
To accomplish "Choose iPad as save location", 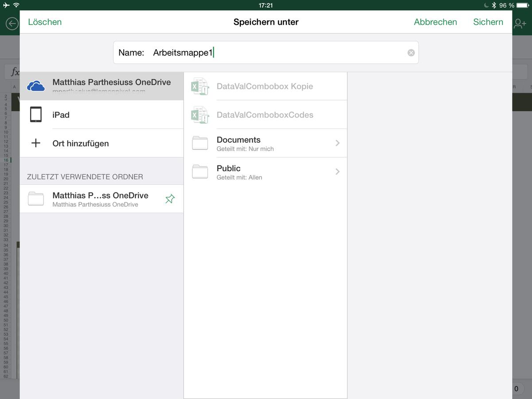I will click(102, 114).
